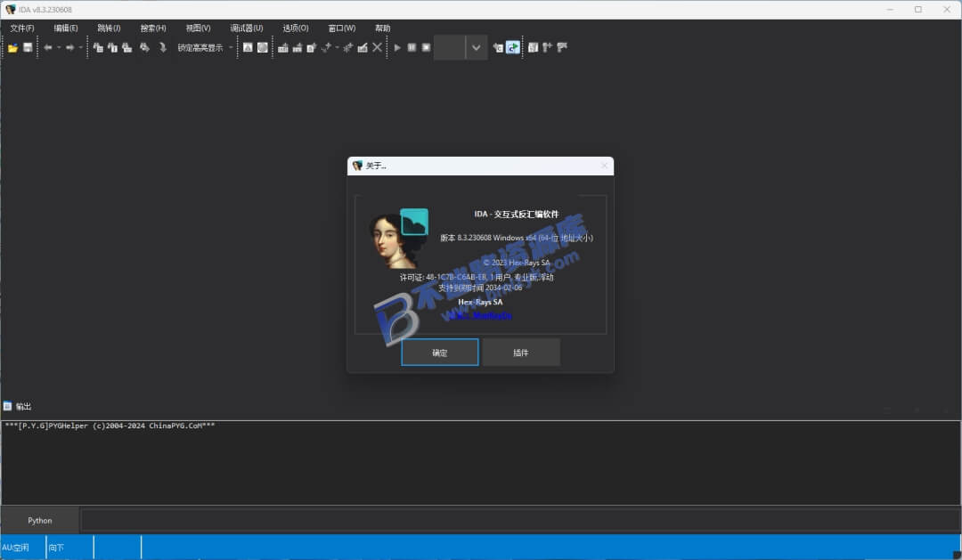The width and height of the screenshot is (962, 560).
Task: Open the 窗口(W) menu
Action: 342,28
